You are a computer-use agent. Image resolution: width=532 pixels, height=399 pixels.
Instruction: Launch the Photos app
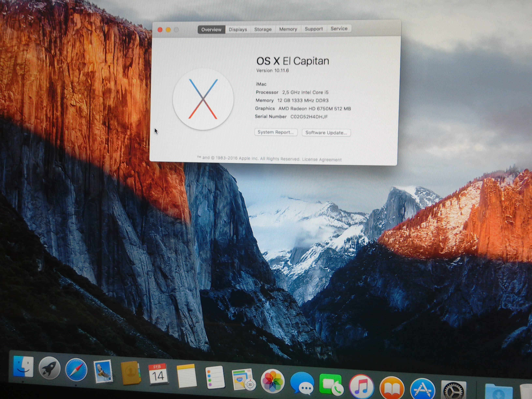(x=273, y=381)
